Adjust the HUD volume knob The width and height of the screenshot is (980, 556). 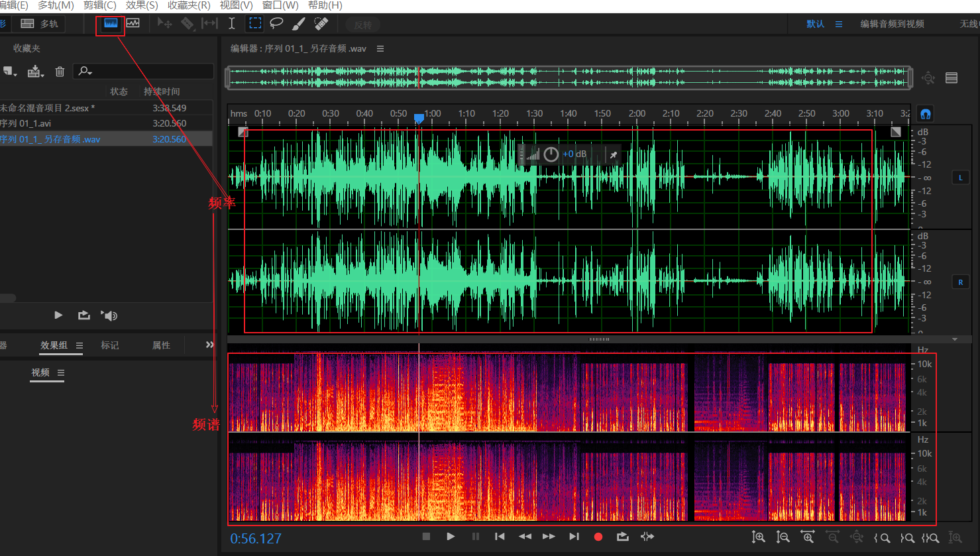tap(551, 154)
